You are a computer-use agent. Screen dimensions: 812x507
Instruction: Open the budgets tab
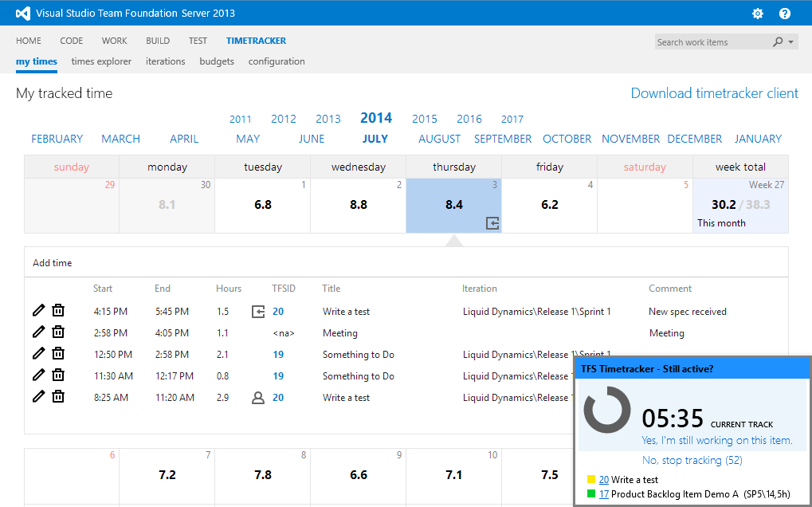pyautogui.click(x=217, y=61)
